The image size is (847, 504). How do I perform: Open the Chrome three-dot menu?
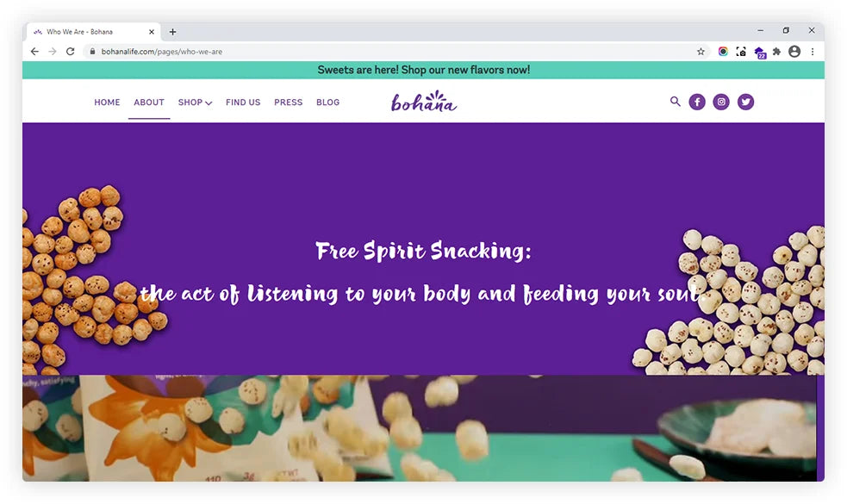(x=813, y=52)
